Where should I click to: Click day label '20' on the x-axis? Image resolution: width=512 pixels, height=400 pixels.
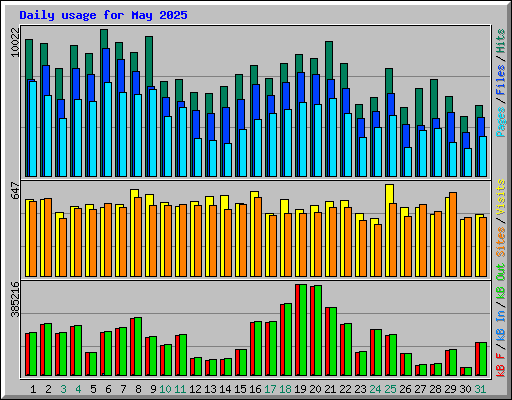(x=315, y=389)
